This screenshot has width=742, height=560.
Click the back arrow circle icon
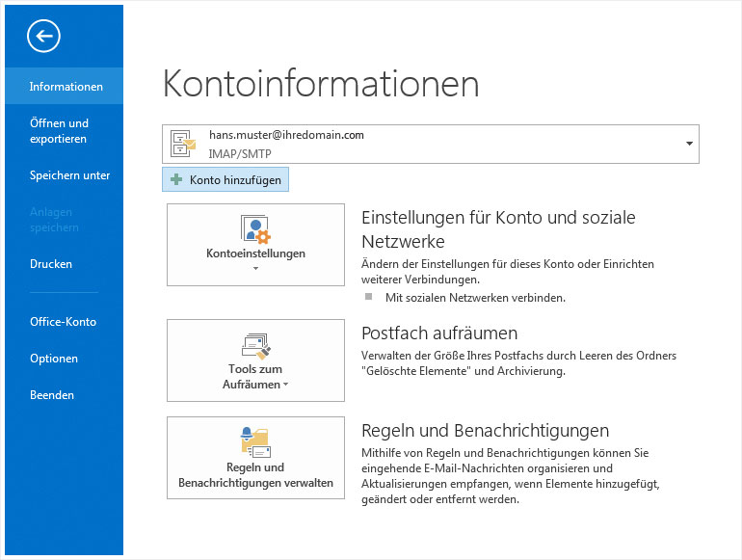(x=43, y=36)
